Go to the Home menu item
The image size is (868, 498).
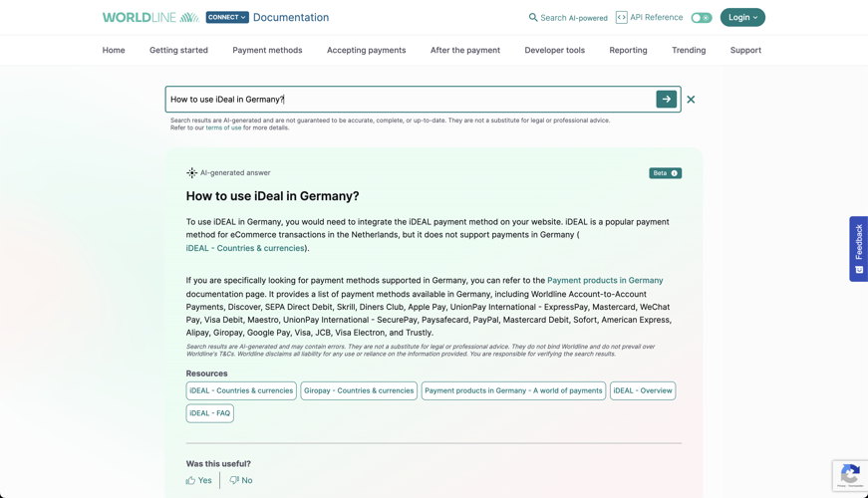pyautogui.click(x=114, y=50)
